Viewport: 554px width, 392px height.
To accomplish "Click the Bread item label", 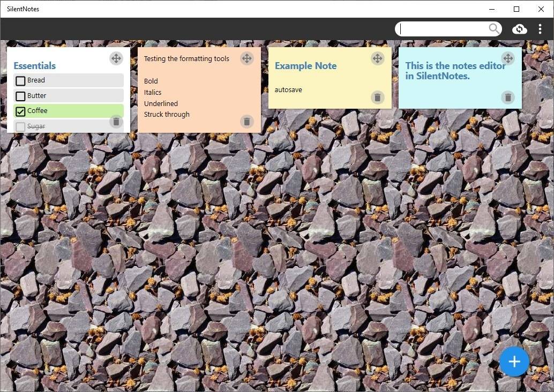I will tap(36, 80).
